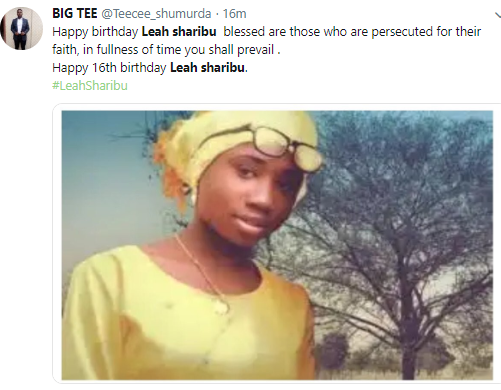Click the 'in fullness of time you shall prevail' line
Screen dimensions: 501x390
click(x=180, y=50)
